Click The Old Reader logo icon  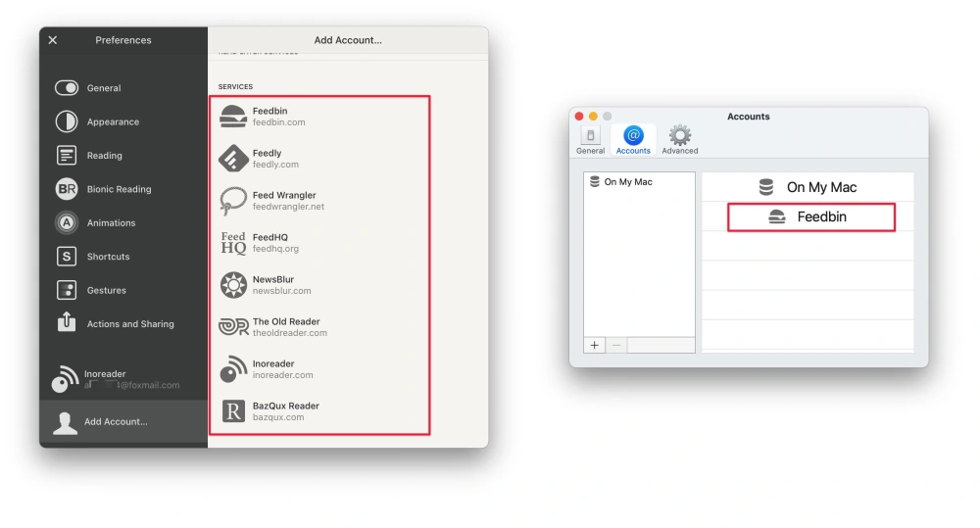pyautogui.click(x=233, y=326)
